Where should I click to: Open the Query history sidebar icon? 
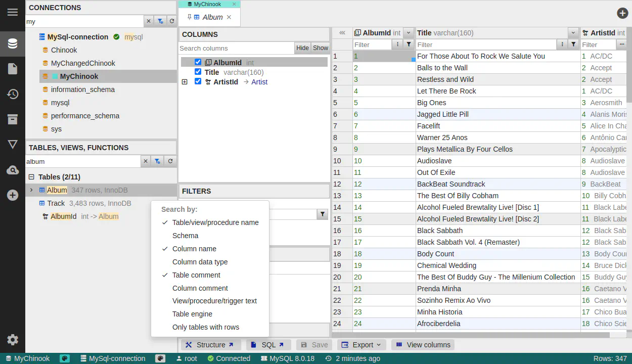(x=13, y=95)
